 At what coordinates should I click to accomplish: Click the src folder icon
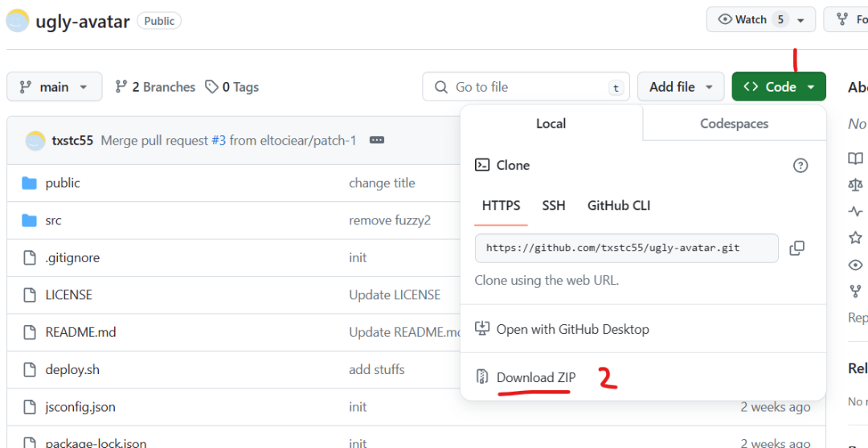click(29, 220)
